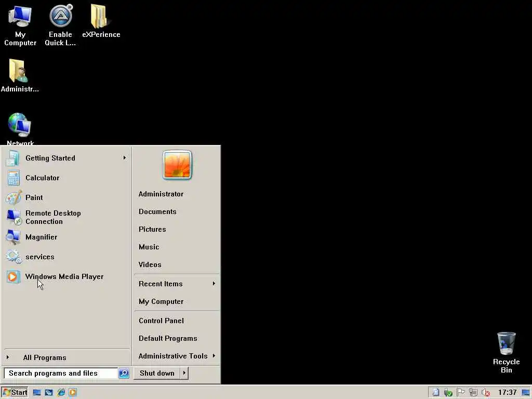Click the document tray icon

point(436,393)
